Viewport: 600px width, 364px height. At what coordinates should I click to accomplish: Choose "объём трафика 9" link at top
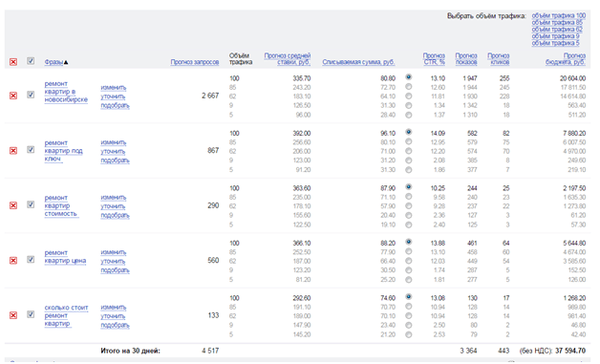556,36
